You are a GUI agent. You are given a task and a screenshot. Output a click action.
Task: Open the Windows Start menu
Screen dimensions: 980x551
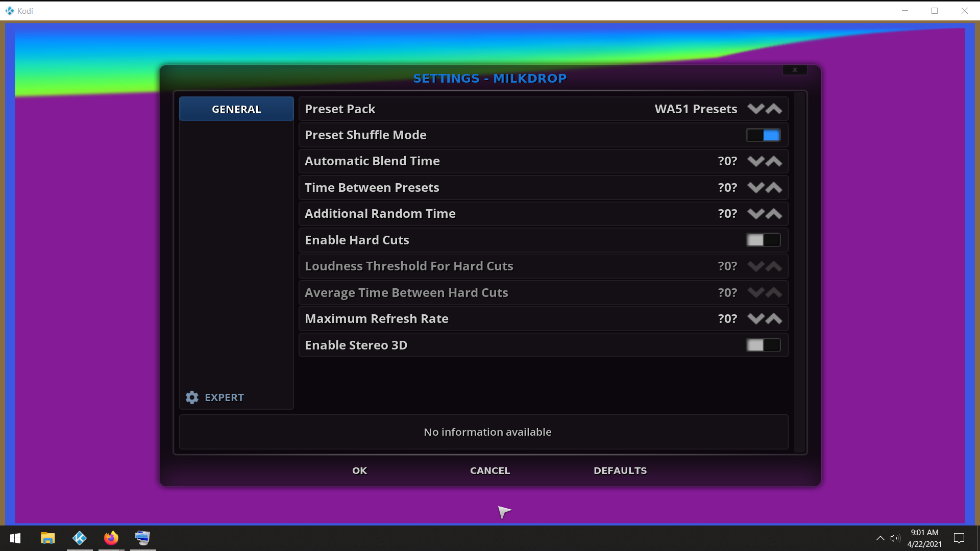click(15, 538)
